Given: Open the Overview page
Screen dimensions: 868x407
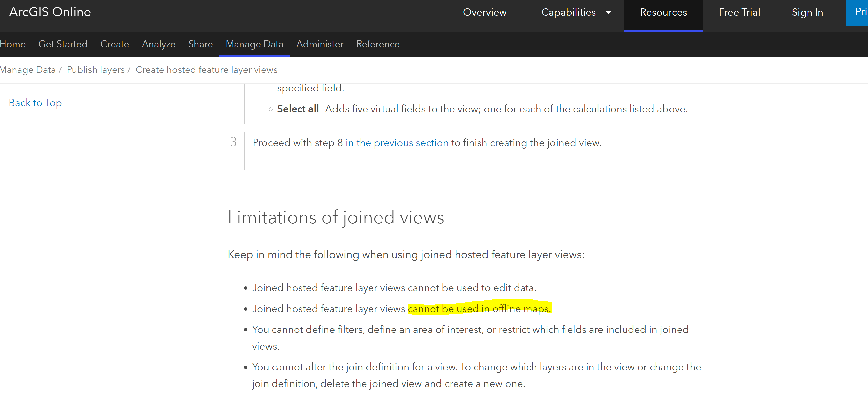Looking at the screenshot, I should pos(484,12).
